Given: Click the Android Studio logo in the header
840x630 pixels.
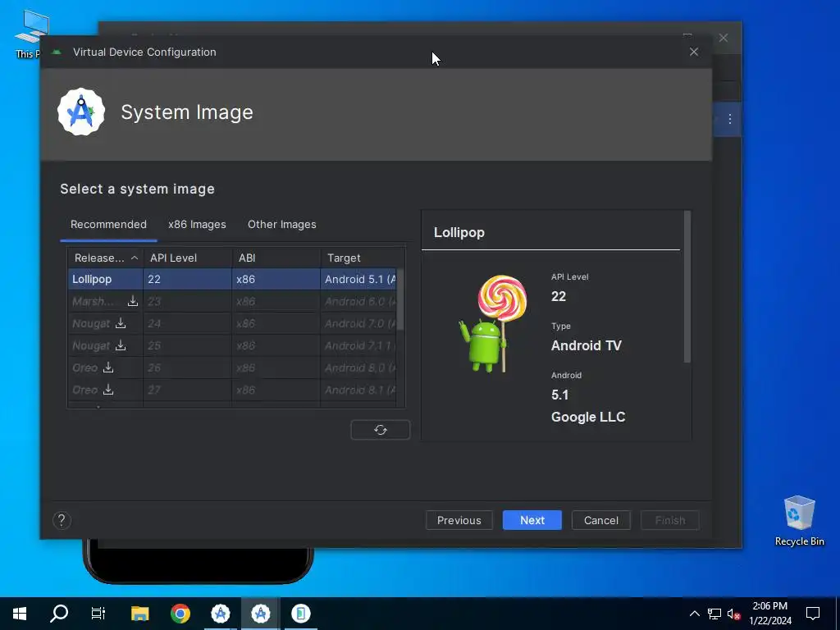Looking at the screenshot, I should tap(81, 112).
